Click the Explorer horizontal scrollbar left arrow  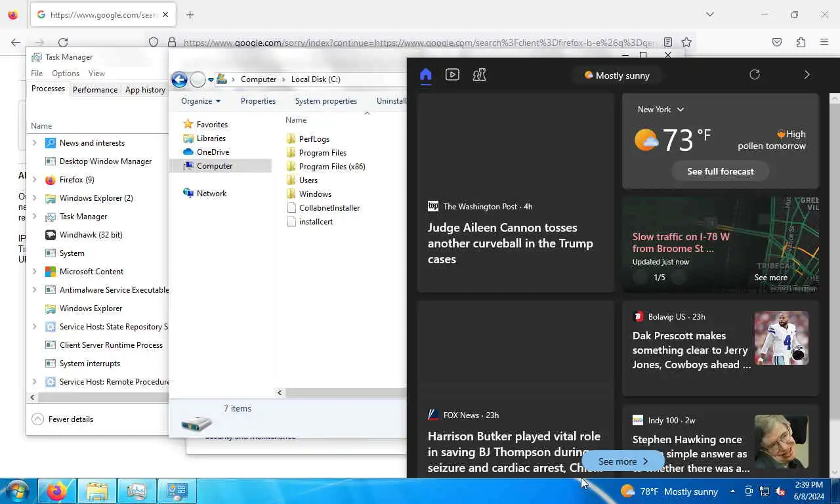280,392
